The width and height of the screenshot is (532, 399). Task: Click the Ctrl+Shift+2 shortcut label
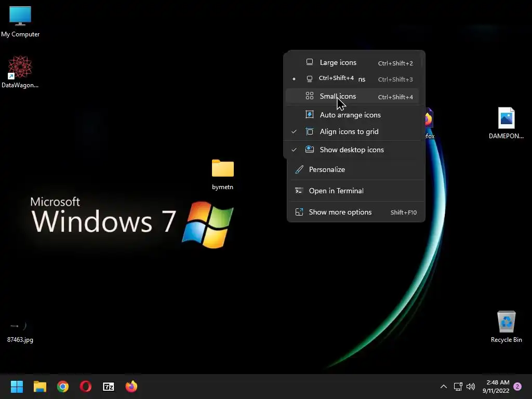395,63
